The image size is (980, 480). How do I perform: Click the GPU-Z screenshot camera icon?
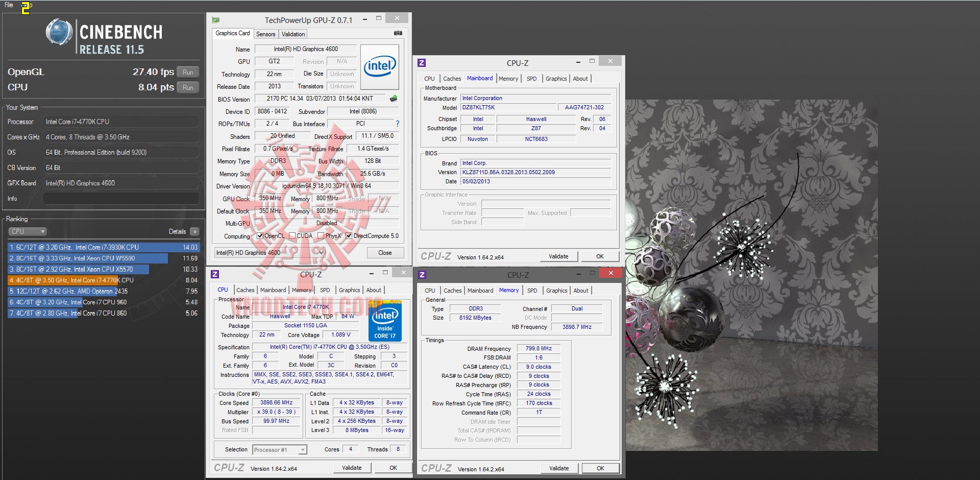398,33
